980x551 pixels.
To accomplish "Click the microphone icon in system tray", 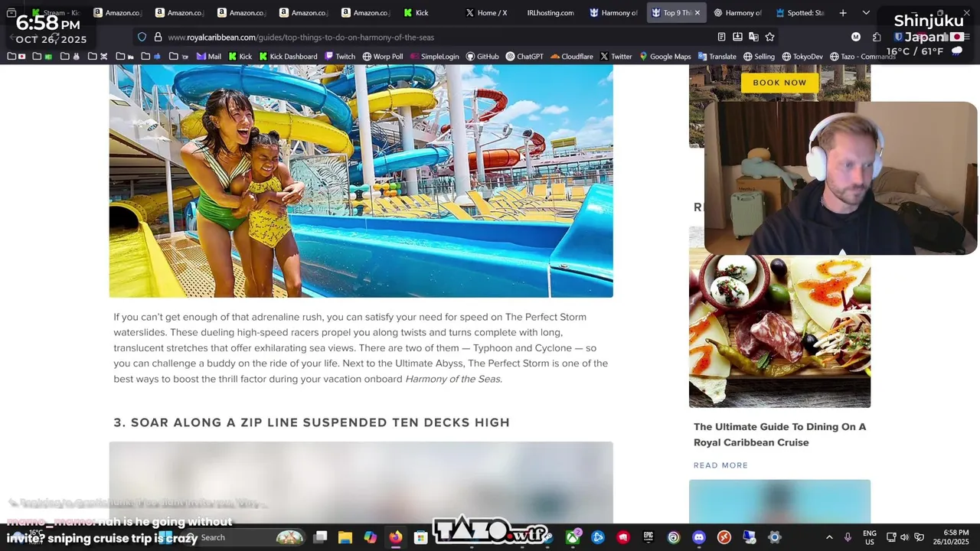I will (x=848, y=537).
